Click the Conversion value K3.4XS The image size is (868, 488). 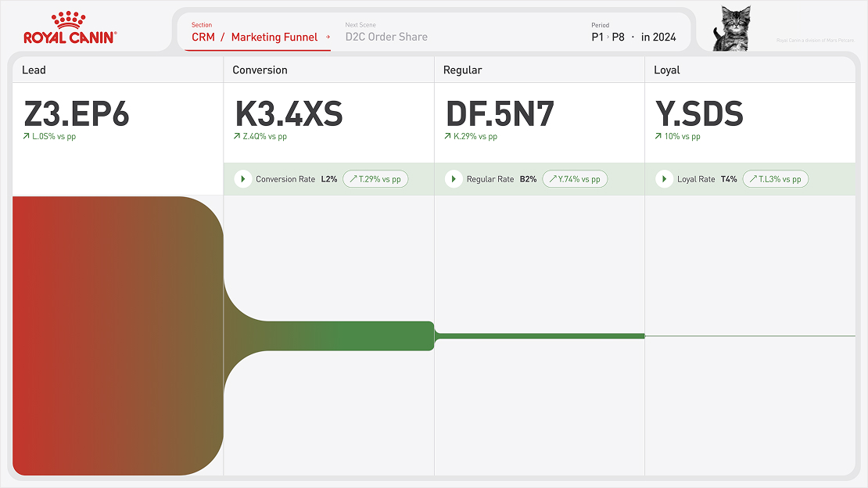(289, 113)
